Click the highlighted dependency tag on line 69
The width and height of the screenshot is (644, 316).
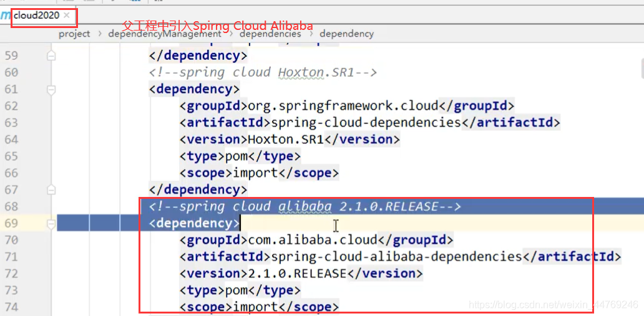click(194, 224)
